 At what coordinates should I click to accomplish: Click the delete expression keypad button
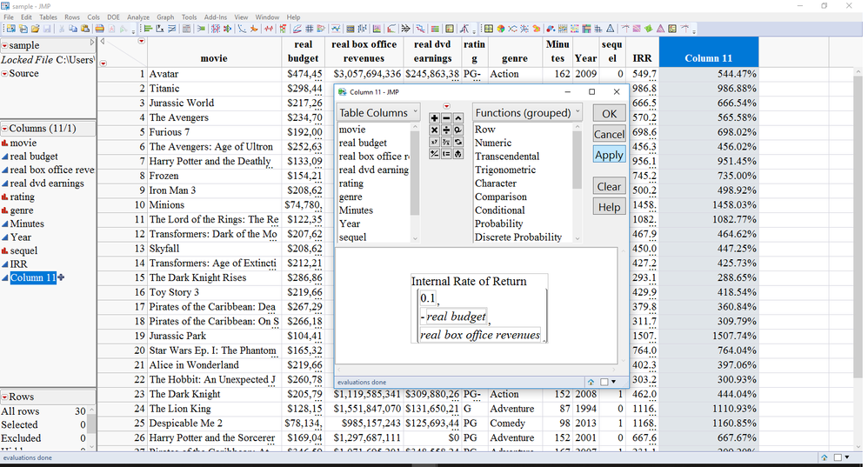coord(458,130)
